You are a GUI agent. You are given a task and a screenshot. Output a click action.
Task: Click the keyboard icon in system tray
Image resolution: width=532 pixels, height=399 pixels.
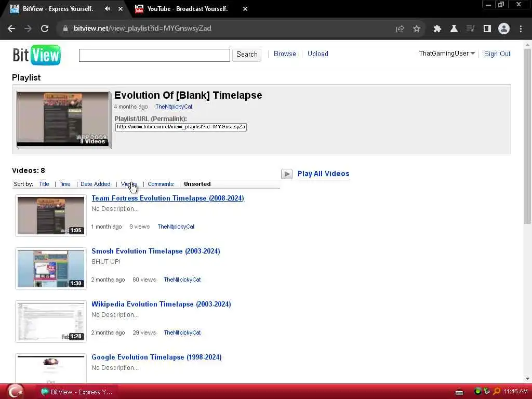tap(459, 392)
